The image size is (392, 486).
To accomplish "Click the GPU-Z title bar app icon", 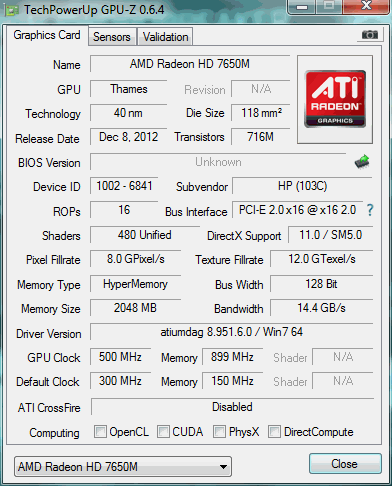I will coord(11,11).
